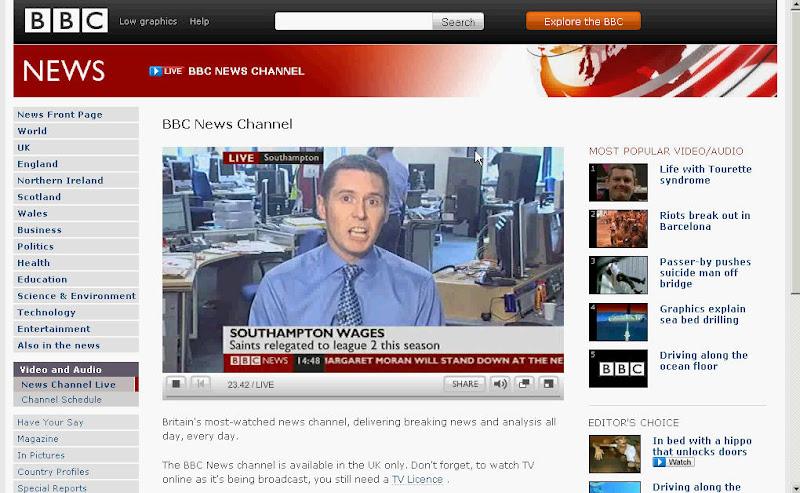
Task: Click the TV Licence link
Action: tap(417, 479)
